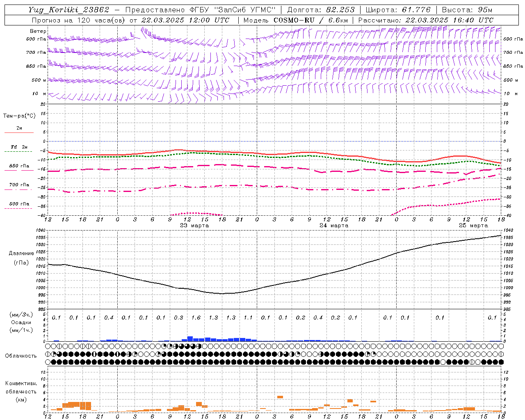Image resolution: width=525 pixels, height=420 pixels.
Task: Click the Тем-ра(°C) panel label
Action: (19, 116)
